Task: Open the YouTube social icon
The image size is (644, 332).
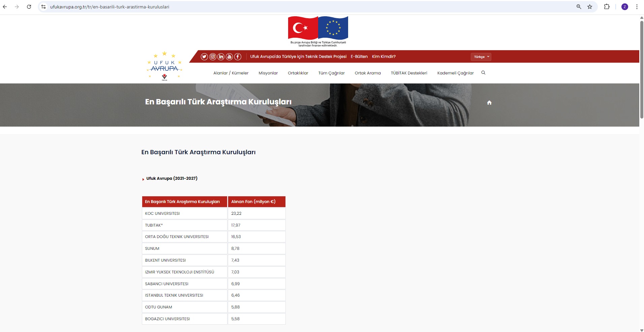Action: point(229,57)
